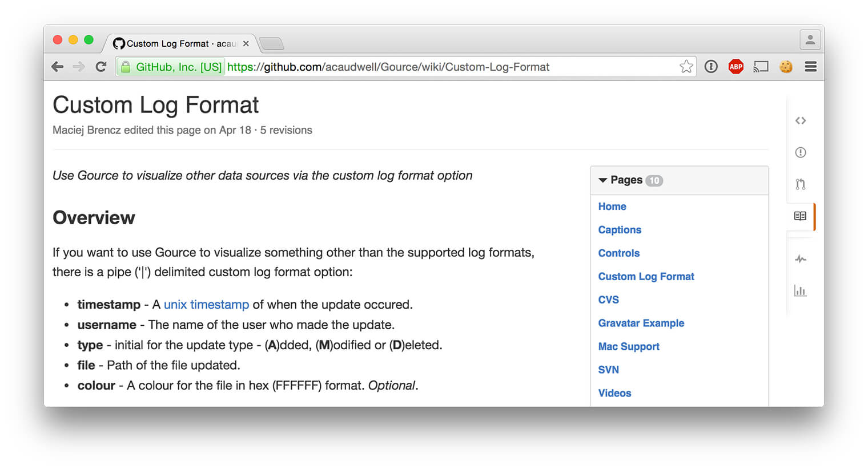868x469 pixels.
Task: Click the URL address bar field
Action: point(445,67)
